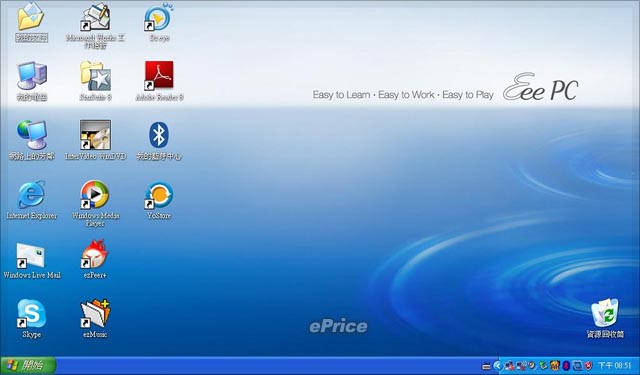
Task: Open the ezMusic shortcut
Action: 95,313
